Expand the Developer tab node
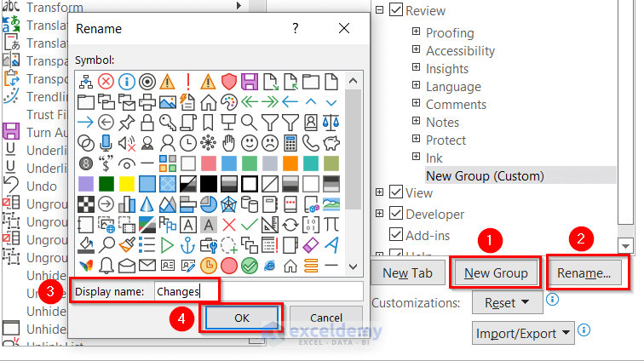The height and width of the screenshot is (361, 644). pos(380,213)
